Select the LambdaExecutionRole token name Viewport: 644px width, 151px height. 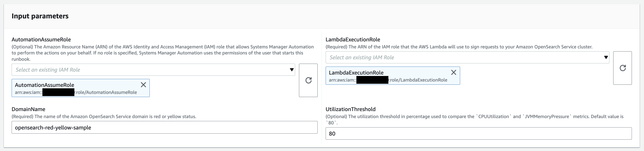coord(356,73)
